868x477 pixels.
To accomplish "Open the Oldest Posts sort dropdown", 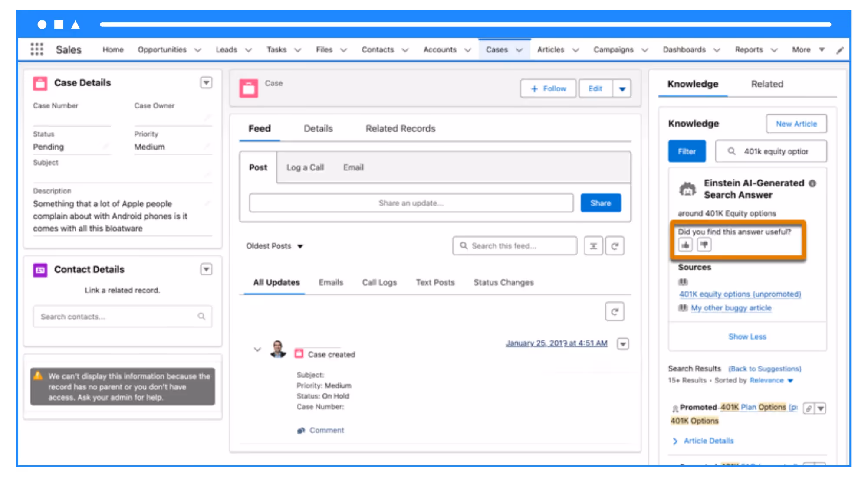I will pyautogui.click(x=275, y=246).
